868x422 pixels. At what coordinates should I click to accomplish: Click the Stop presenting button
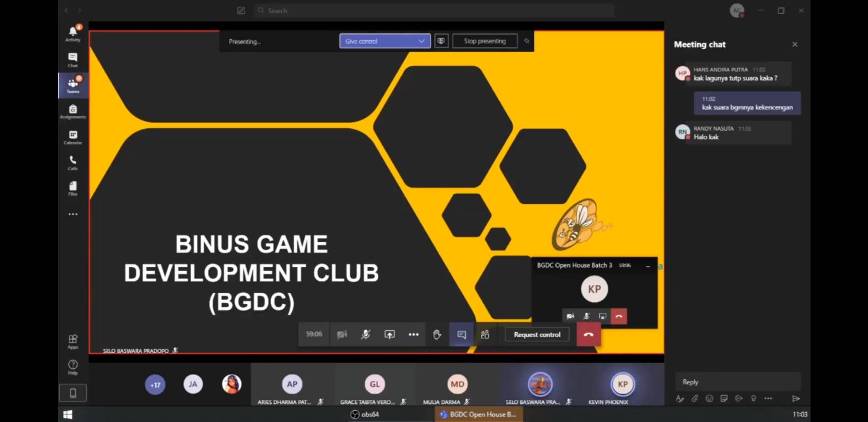pos(485,41)
